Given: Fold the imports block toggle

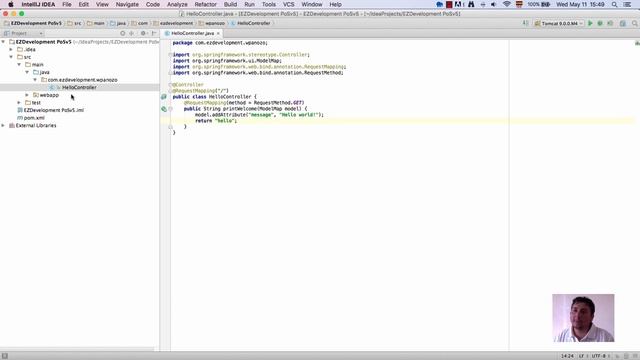Looking at the screenshot, I should (170, 55).
